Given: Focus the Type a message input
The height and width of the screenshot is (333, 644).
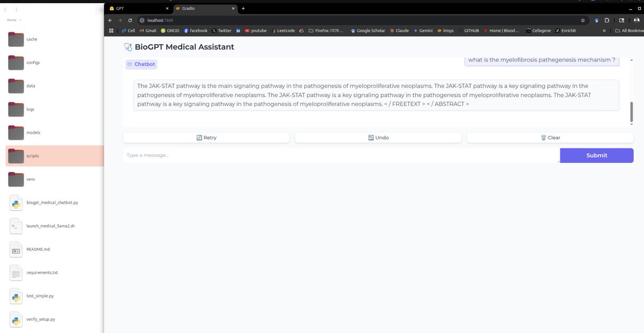Looking at the screenshot, I should (341, 155).
